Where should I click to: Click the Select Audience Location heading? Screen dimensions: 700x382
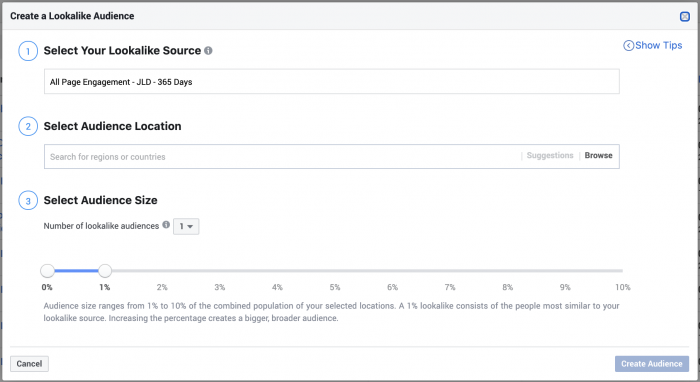pos(112,126)
